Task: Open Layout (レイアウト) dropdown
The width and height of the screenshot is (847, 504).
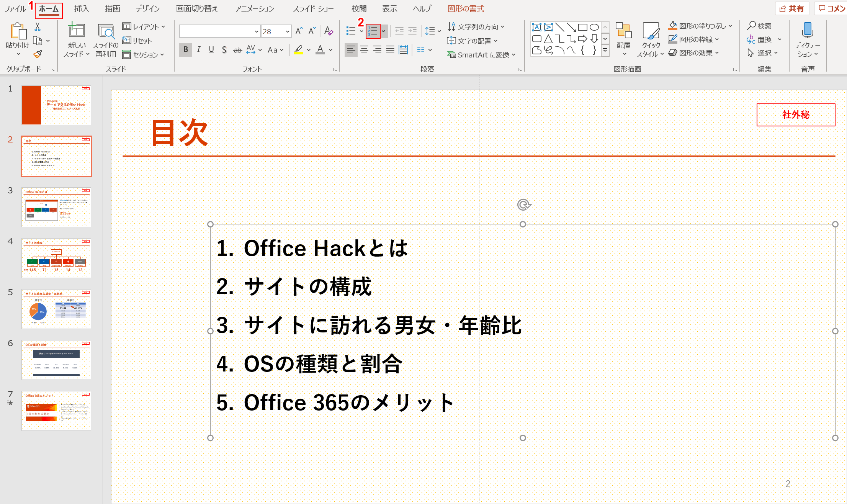Action: [x=144, y=27]
